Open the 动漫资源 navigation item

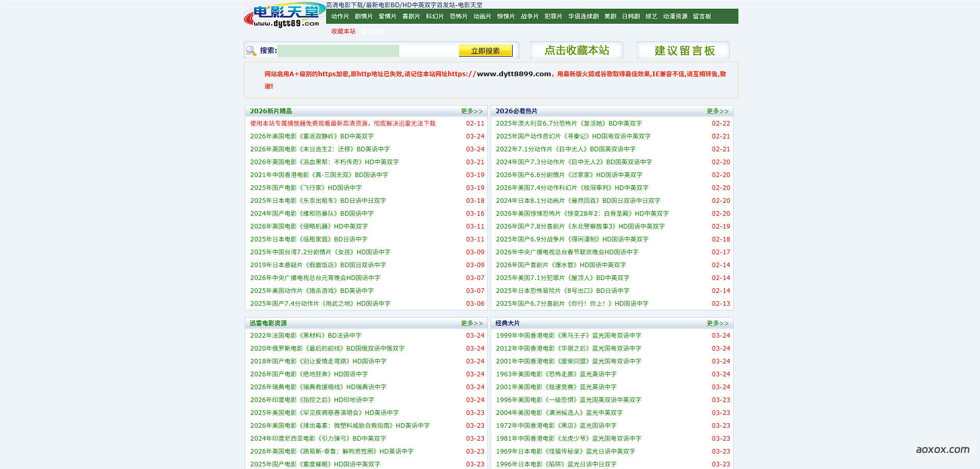coord(675,16)
